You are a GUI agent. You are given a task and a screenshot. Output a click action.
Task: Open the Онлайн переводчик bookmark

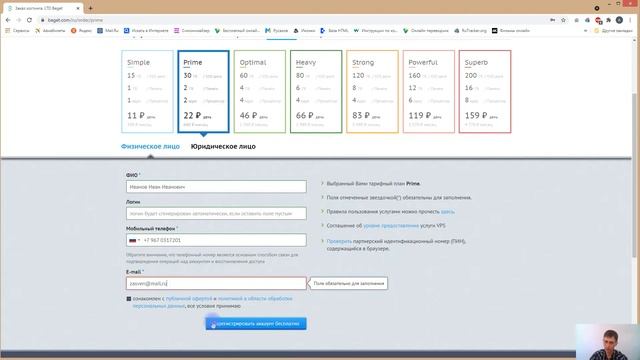[426, 31]
